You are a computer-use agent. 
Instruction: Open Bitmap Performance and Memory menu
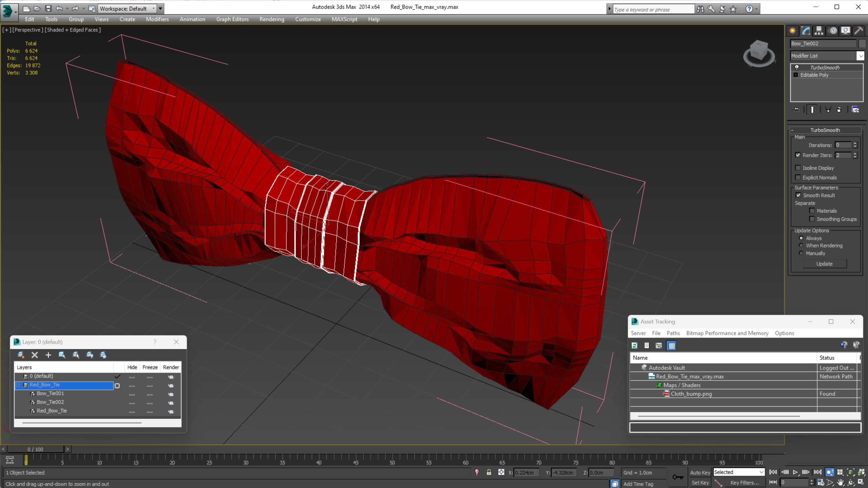tap(727, 333)
